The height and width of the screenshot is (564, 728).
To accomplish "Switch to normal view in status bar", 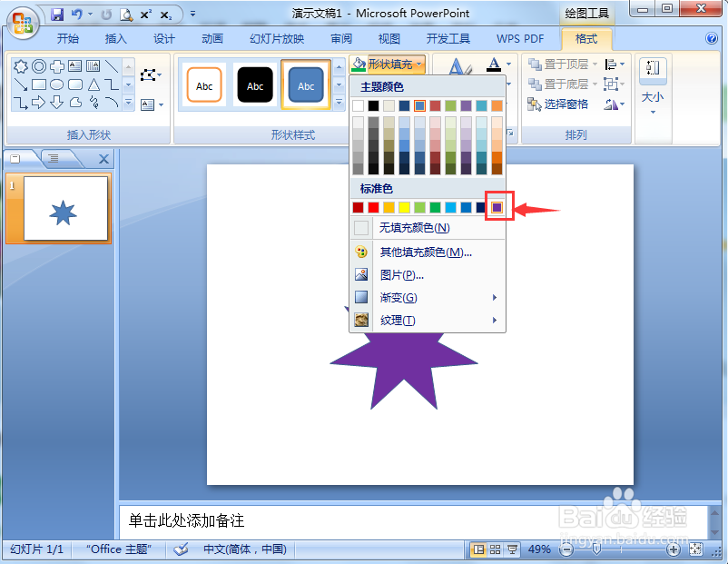I will pos(478,549).
